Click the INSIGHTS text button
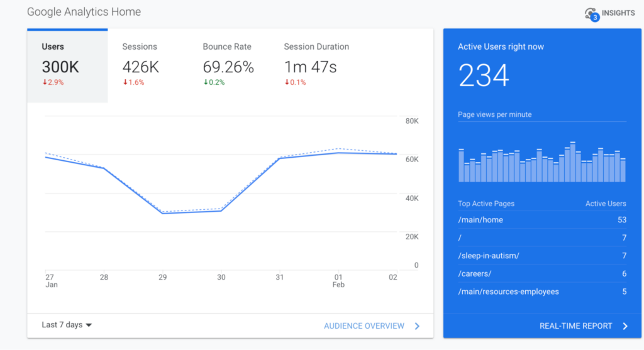 coord(618,13)
